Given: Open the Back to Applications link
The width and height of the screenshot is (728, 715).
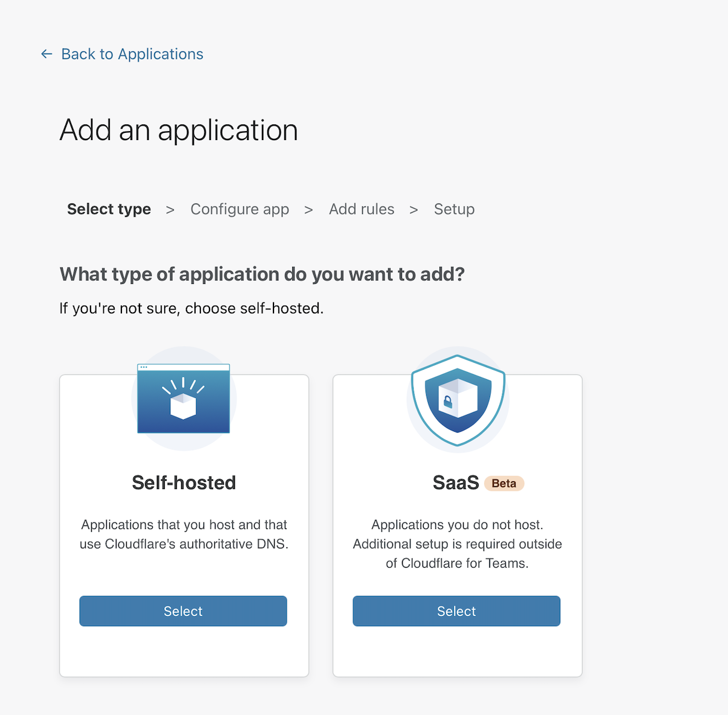Looking at the screenshot, I should pos(132,54).
